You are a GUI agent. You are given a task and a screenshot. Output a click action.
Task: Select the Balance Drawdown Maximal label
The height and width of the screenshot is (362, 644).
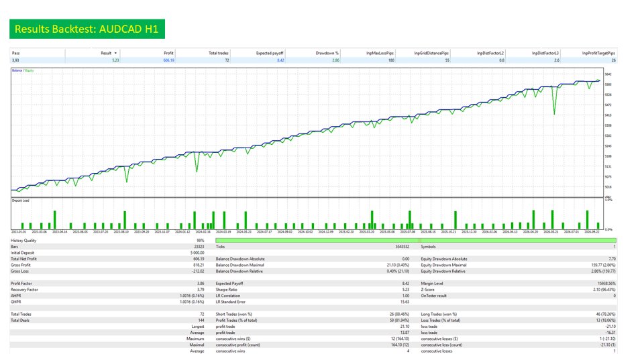point(240,265)
